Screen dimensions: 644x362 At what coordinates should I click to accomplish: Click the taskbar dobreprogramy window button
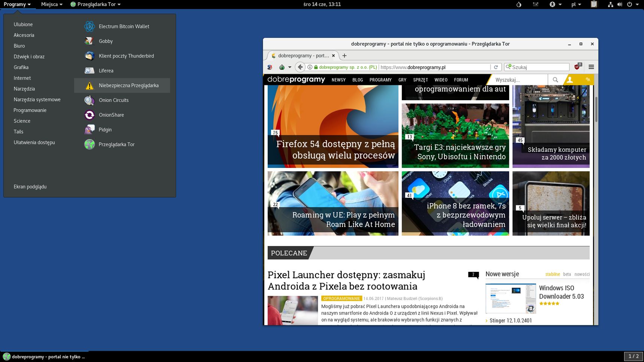[x=44, y=357]
